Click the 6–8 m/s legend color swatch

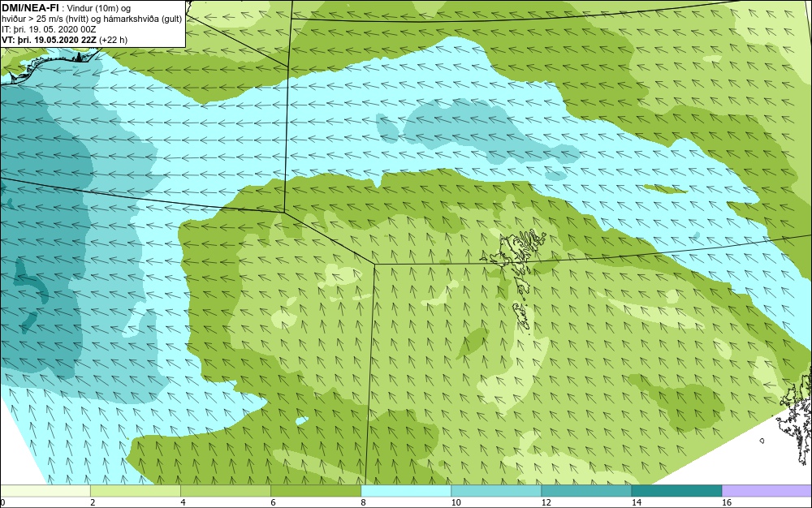pyautogui.click(x=315, y=491)
